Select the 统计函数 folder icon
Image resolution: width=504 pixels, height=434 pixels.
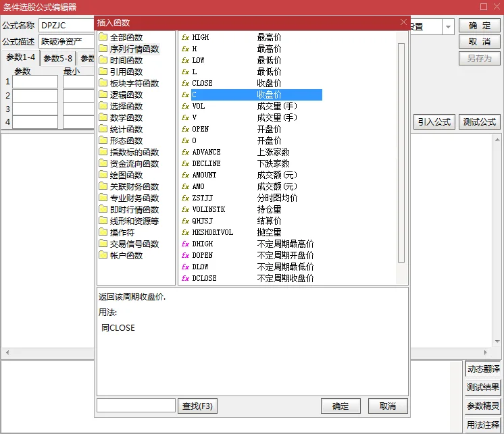click(x=103, y=129)
